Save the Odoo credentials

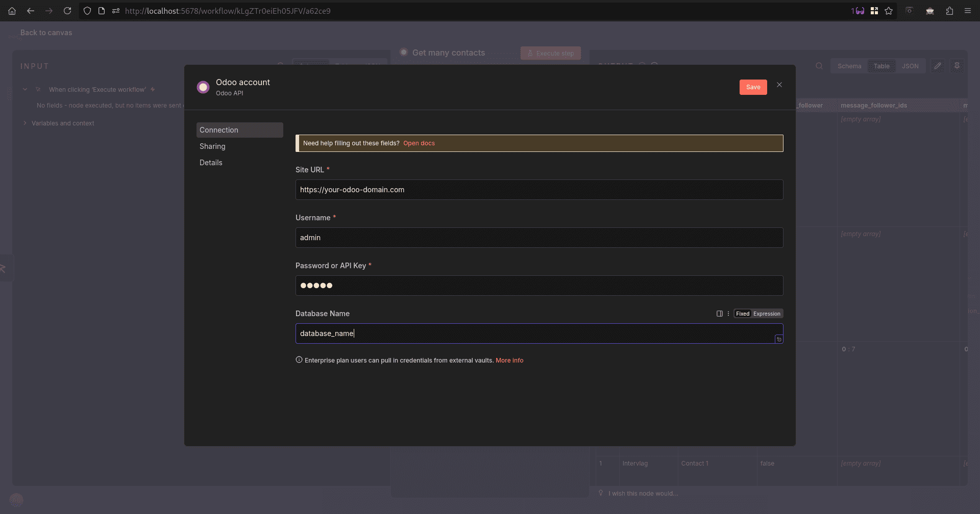[x=753, y=87]
